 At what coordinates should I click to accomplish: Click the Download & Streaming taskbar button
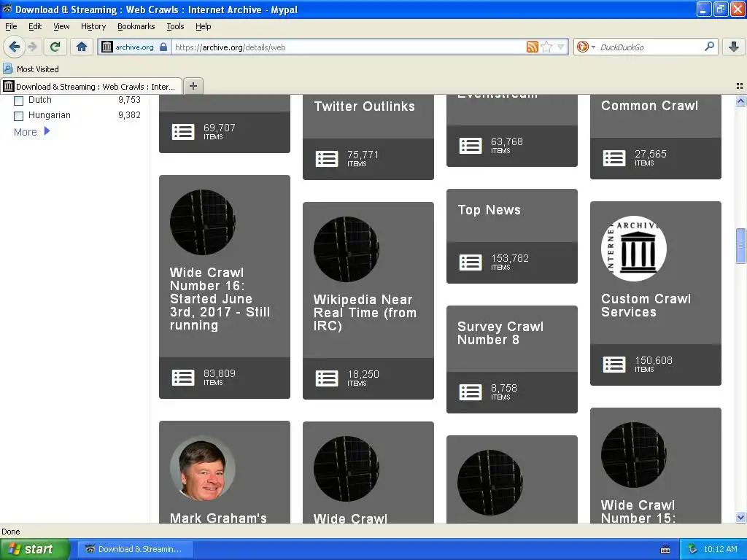(x=136, y=549)
